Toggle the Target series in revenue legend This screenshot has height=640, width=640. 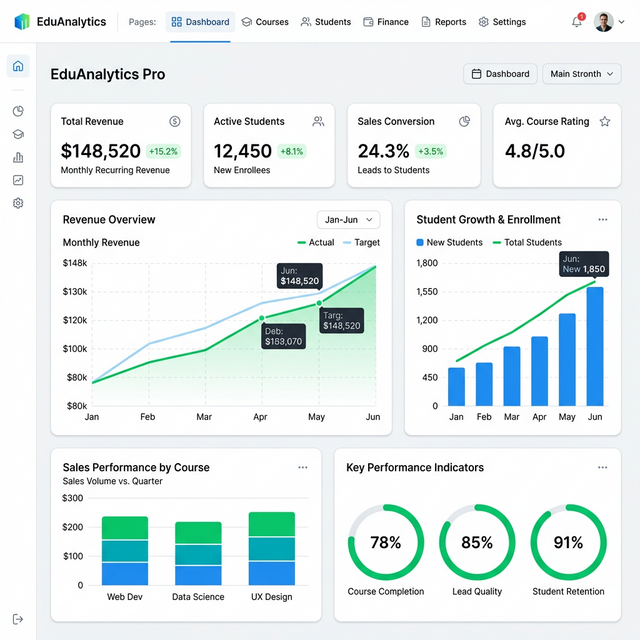tap(361, 243)
